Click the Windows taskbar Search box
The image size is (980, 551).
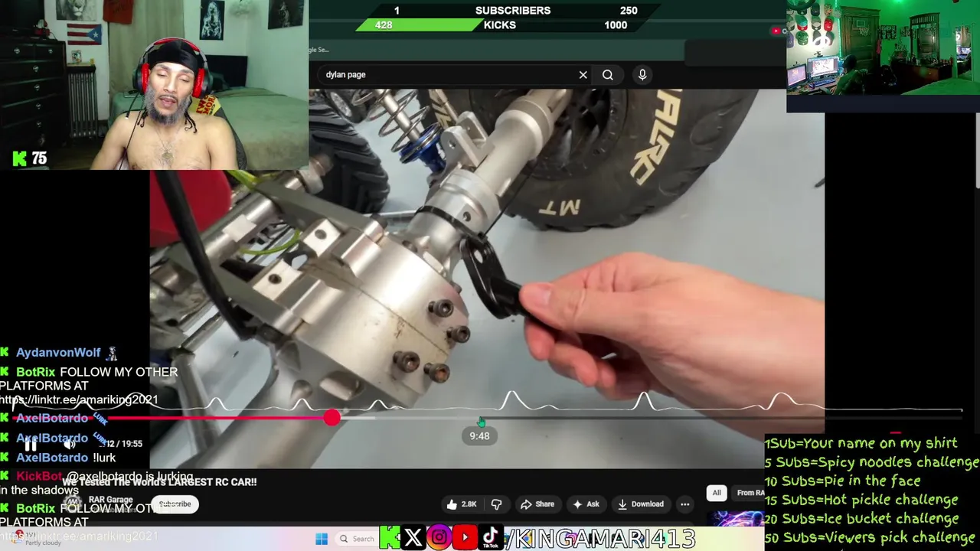[x=356, y=539]
